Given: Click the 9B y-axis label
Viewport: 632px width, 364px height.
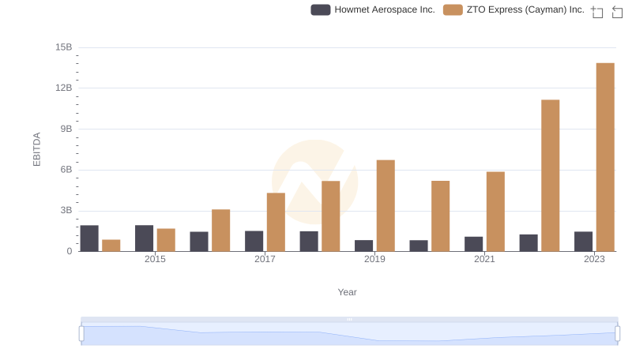Looking at the screenshot, I should pyautogui.click(x=66, y=129).
